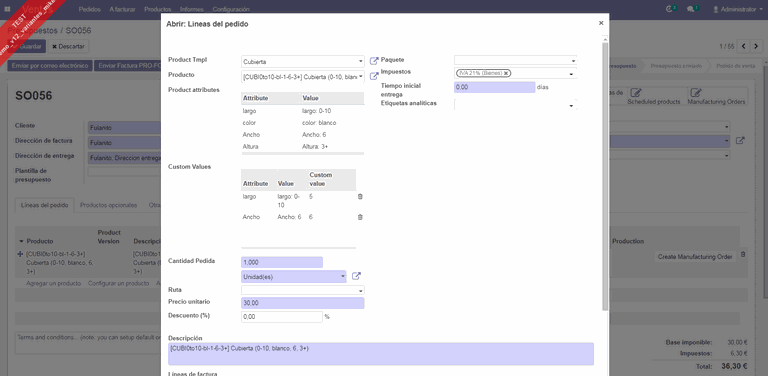Screen dimensions: 768x376
Task: Open the Manufacturing Orders smart button
Action: [x=717, y=97]
